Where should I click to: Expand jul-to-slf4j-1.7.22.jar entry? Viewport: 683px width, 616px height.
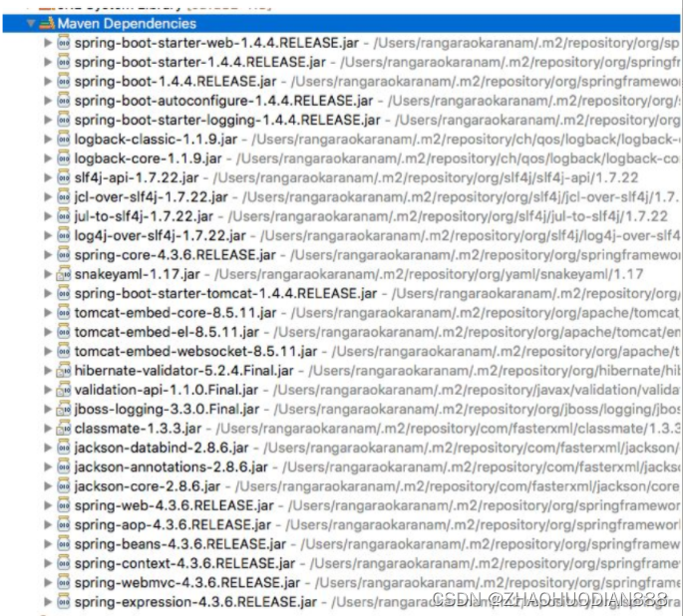pyautogui.click(x=48, y=216)
